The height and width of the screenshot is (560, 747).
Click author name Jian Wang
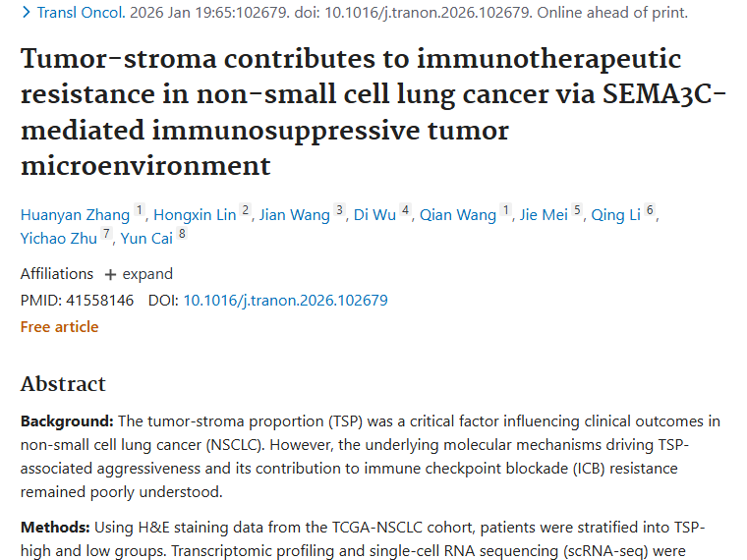294,215
